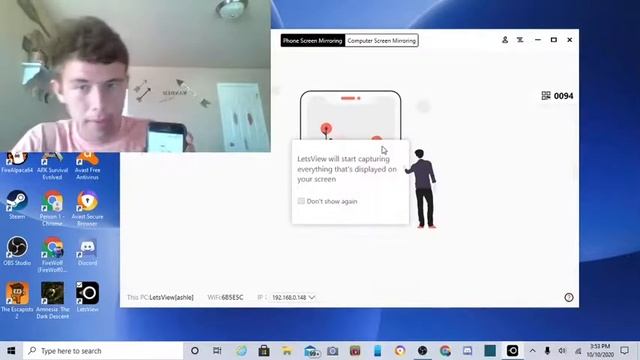Open LetsView settings menu icon
This screenshot has height=360, width=640.
click(x=520, y=40)
